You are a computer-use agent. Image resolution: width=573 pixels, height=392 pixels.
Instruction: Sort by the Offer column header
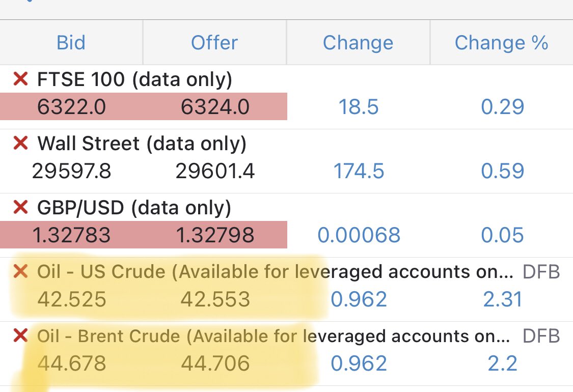pyautogui.click(x=214, y=43)
